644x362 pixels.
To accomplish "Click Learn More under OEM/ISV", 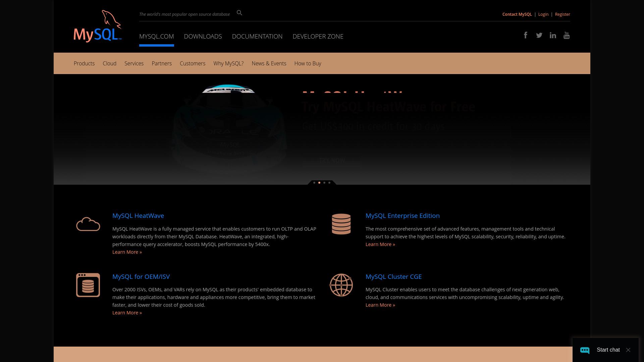I will (x=127, y=312).
